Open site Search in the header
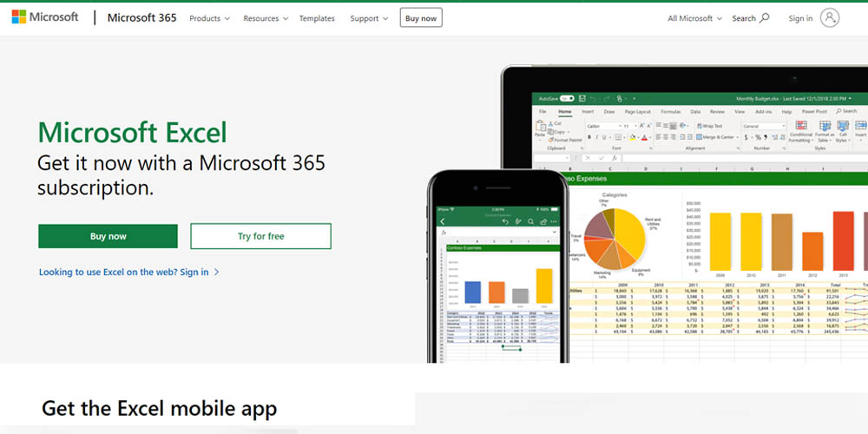The height and width of the screenshot is (434, 868). 751,18
